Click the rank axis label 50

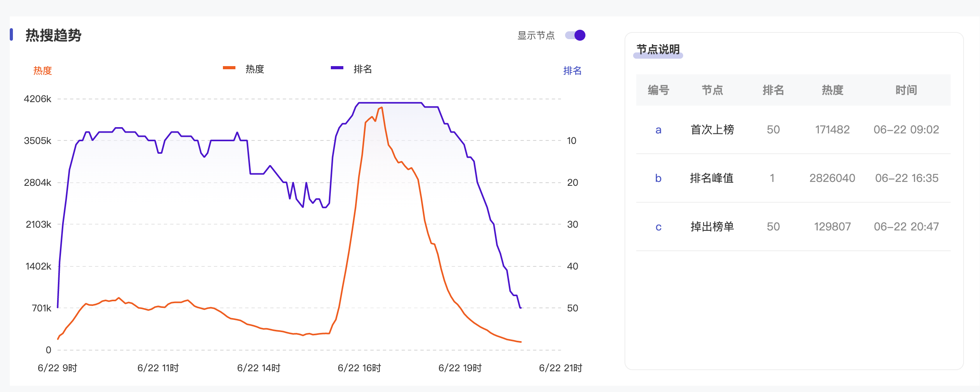(573, 308)
